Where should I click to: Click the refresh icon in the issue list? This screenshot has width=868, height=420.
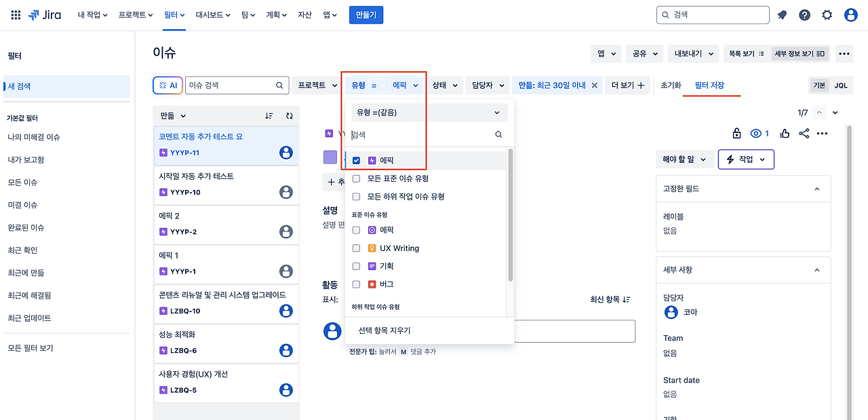(x=290, y=116)
